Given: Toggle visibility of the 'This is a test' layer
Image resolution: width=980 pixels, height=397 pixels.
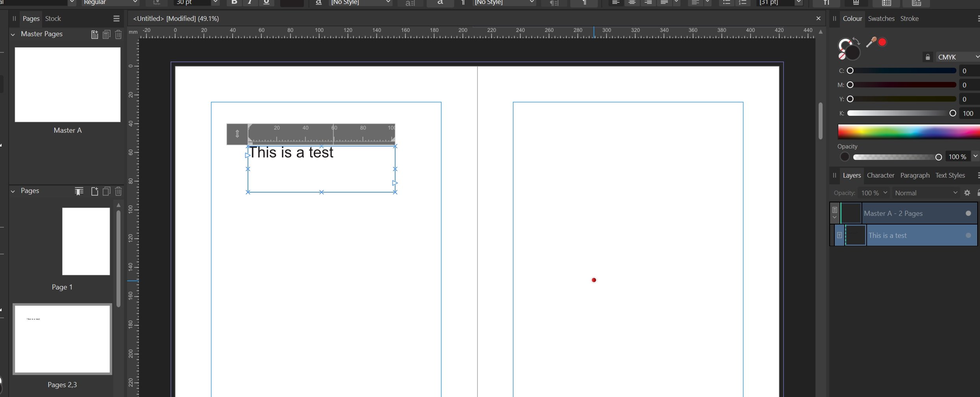Looking at the screenshot, I should 969,235.
